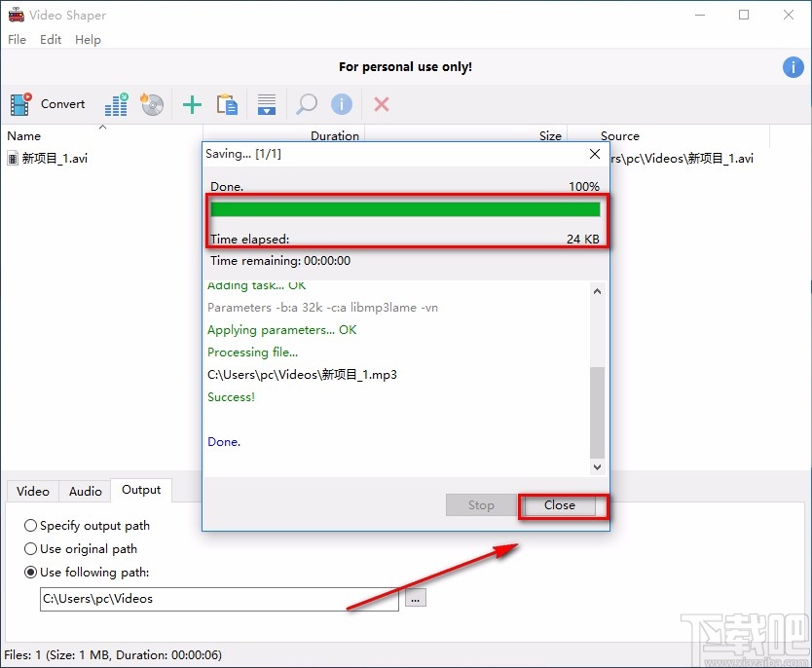The height and width of the screenshot is (668, 812).
Task: Click the Convert film icon in the toolbar
Action: pos(20,104)
